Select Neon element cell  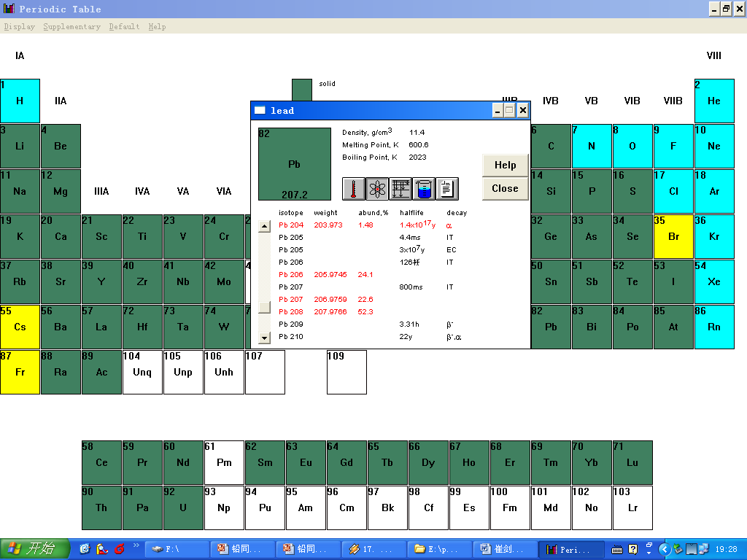[714, 146]
